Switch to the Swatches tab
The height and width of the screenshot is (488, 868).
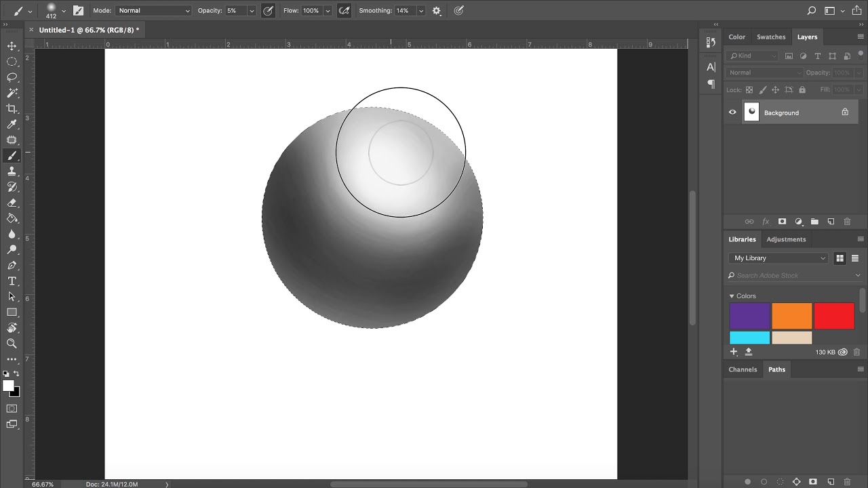(771, 37)
